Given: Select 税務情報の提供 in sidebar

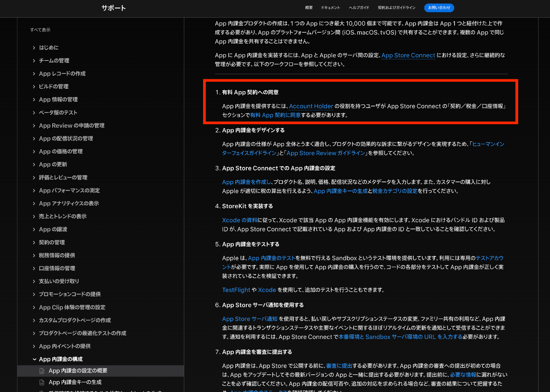Looking at the screenshot, I should (x=57, y=256).
